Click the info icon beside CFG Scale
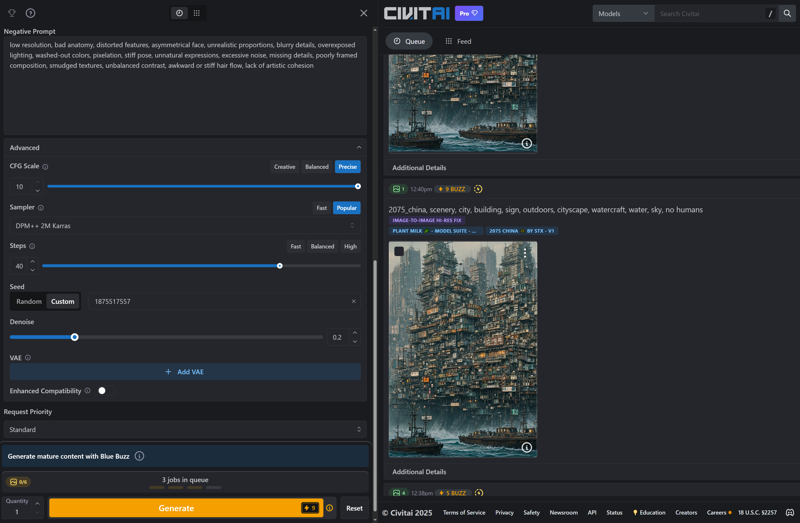This screenshot has height=523, width=800. (45, 167)
